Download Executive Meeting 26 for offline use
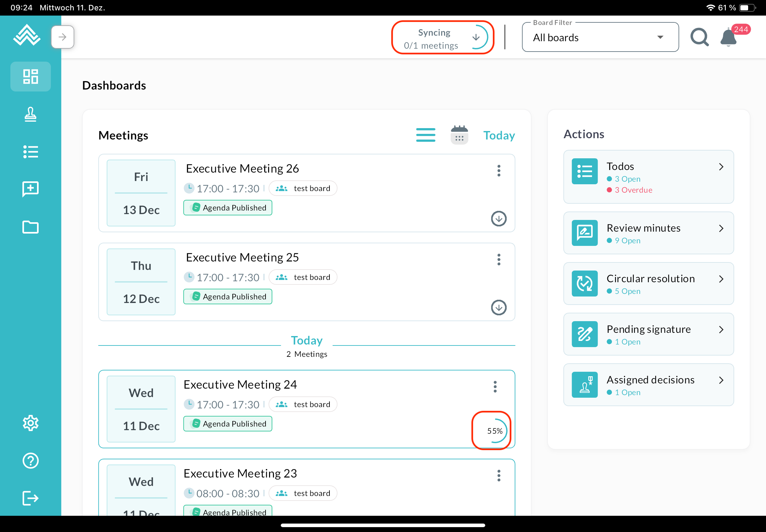Screen dimensions: 766x532 click(x=499, y=219)
